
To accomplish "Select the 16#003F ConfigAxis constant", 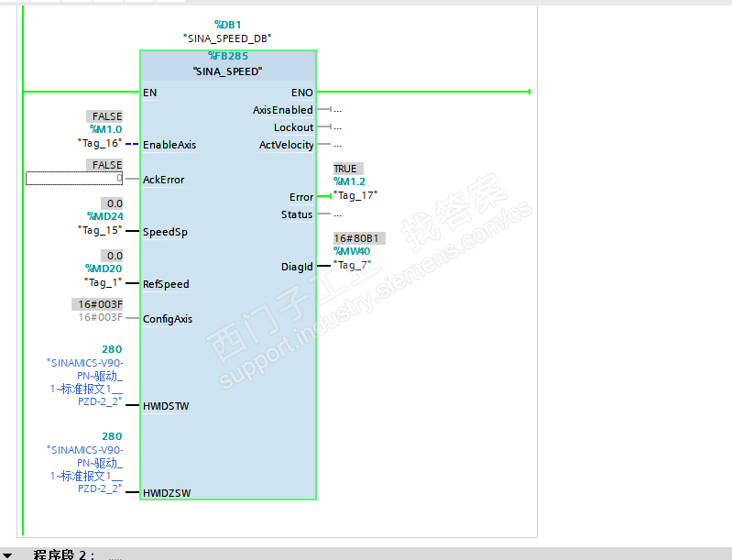I will [x=101, y=318].
